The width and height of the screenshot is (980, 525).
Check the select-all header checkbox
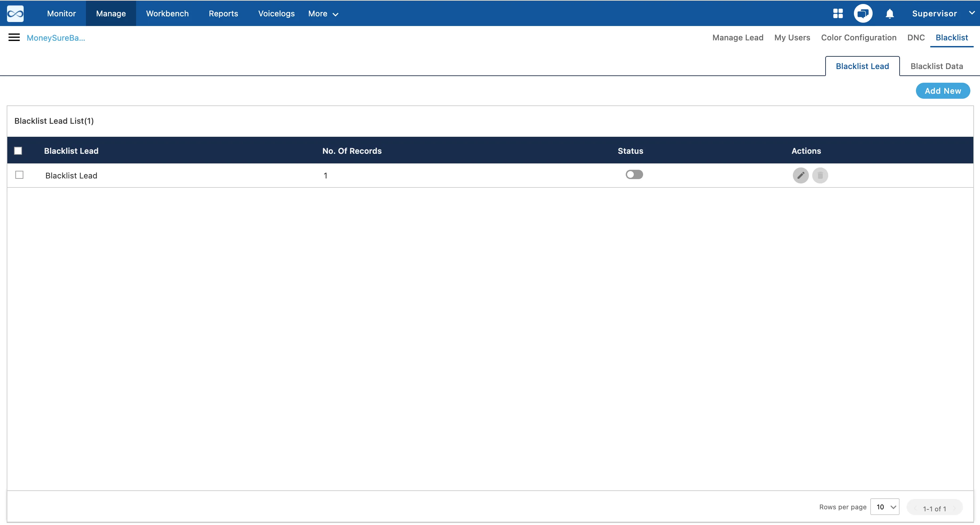pyautogui.click(x=18, y=151)
